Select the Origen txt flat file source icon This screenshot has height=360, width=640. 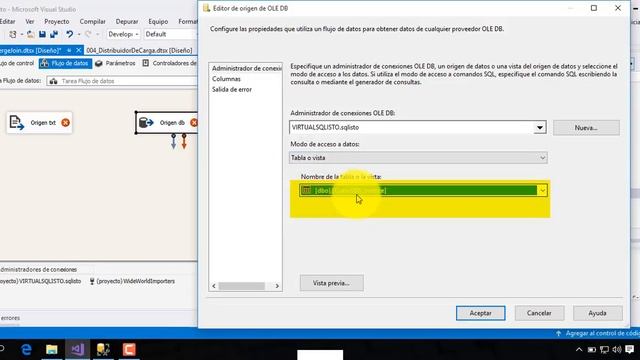[16, 122]
